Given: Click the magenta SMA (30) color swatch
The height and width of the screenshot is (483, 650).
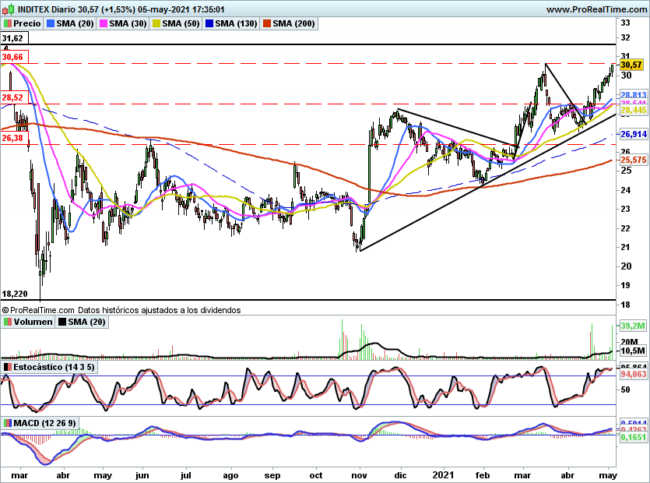Looking at the screenshot, I should [x=104, y=24].
